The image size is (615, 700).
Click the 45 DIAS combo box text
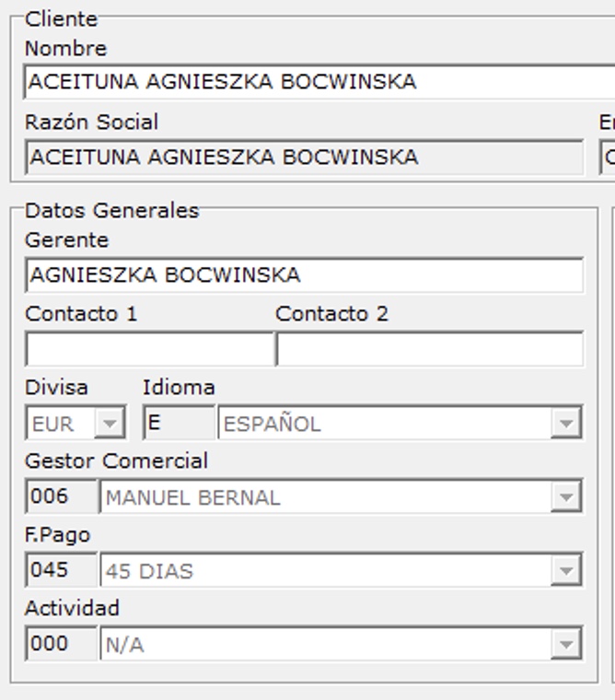pyautogui.click(x=322, y=572)
